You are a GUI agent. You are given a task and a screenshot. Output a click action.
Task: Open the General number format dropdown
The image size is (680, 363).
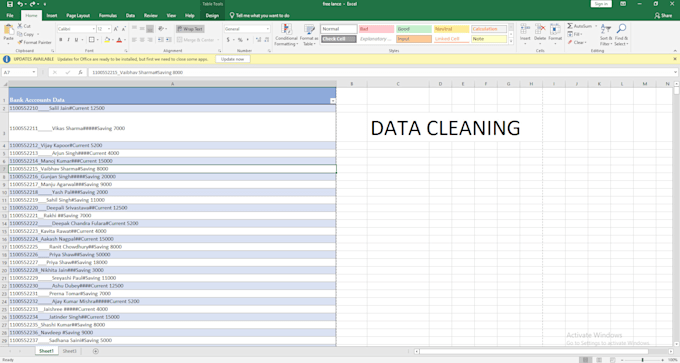pos(268,29)
